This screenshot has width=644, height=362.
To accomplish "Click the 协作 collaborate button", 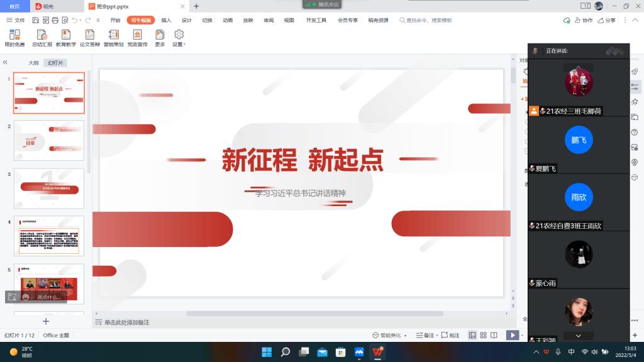I will pyautogui.click(x=583, y=20).
